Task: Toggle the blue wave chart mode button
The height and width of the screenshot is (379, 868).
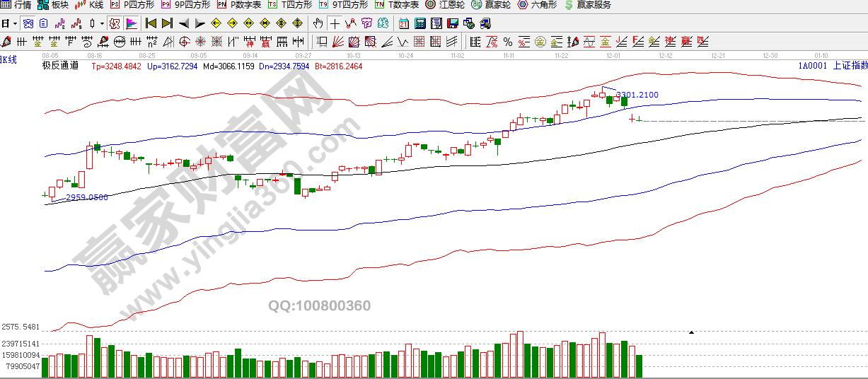Action: 28,23
